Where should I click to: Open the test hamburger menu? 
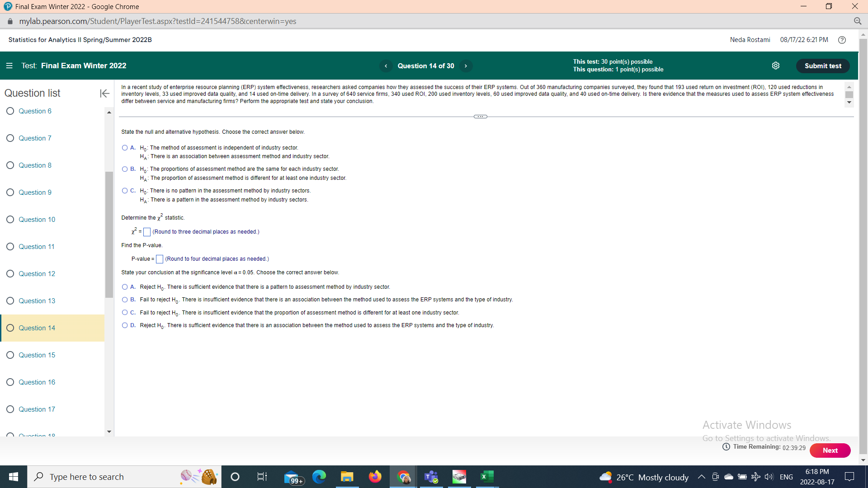point(9,66)
